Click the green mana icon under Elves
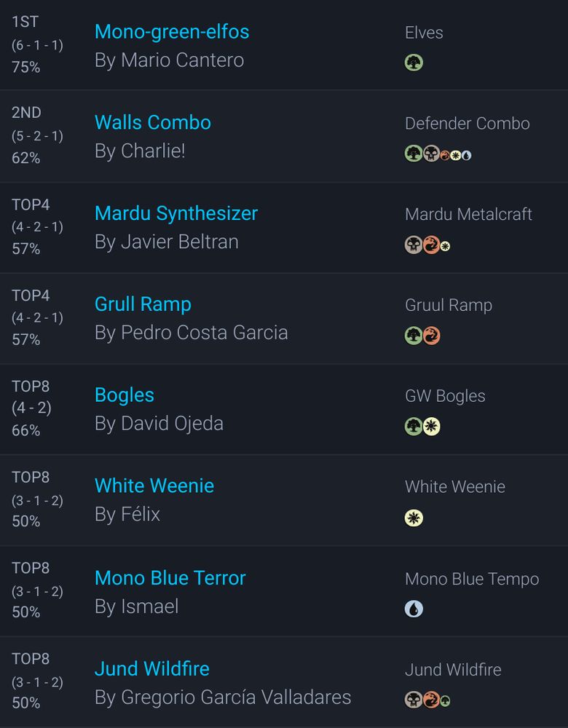Image resolution: width=568 pixels, height=728 pixels. (x=414, y=63)
